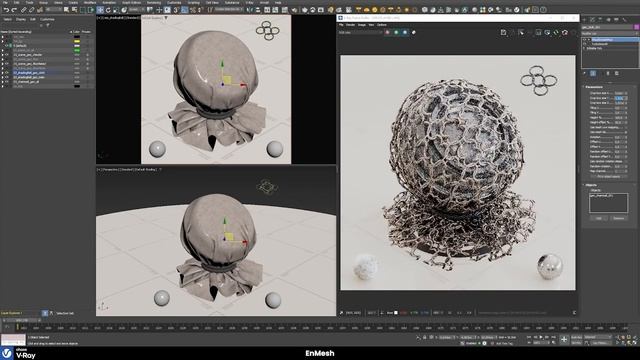Open the V-Ray menu in menu bar
The width and height of the screenshot is (640, 360).
(x=249, y=2)
